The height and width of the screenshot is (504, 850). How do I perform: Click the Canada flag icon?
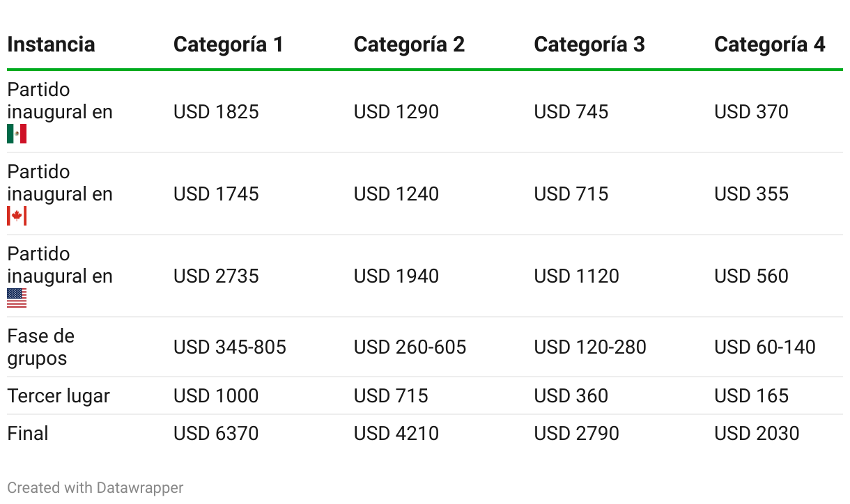(17, 216)
